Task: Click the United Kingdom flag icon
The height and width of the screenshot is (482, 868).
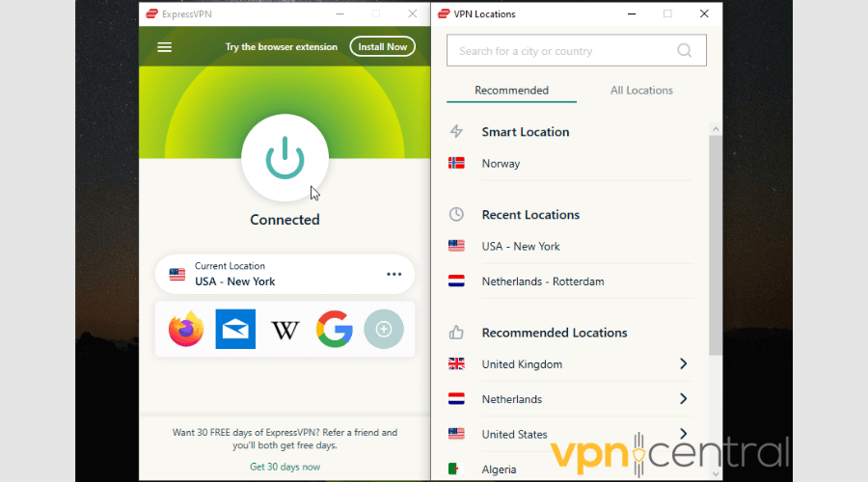Action: point(456,363)
